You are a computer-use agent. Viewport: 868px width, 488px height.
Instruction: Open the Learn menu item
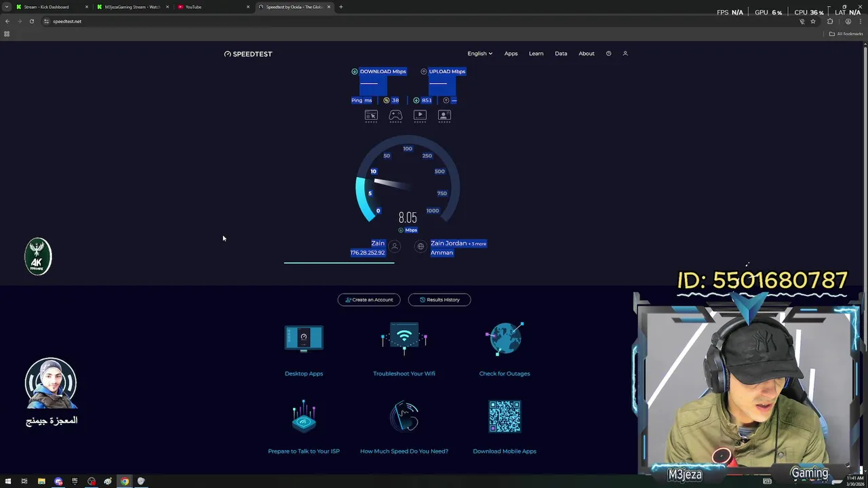pyautogui.click(x=536, y=54)
